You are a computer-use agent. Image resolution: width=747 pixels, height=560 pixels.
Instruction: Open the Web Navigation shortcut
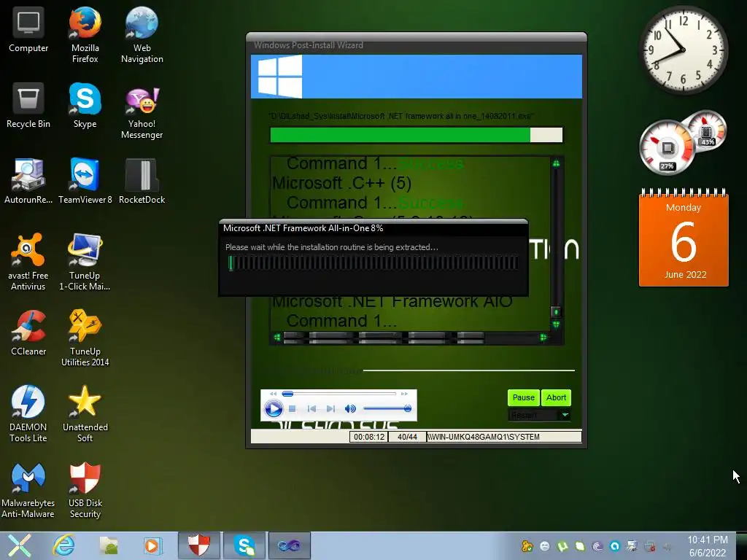(142, 36)
